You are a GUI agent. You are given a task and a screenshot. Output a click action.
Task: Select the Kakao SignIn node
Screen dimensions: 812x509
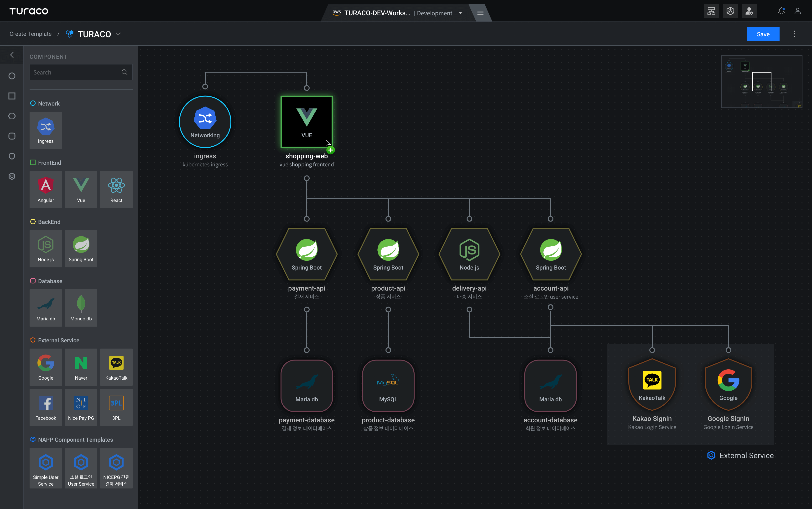pos(652,384)
